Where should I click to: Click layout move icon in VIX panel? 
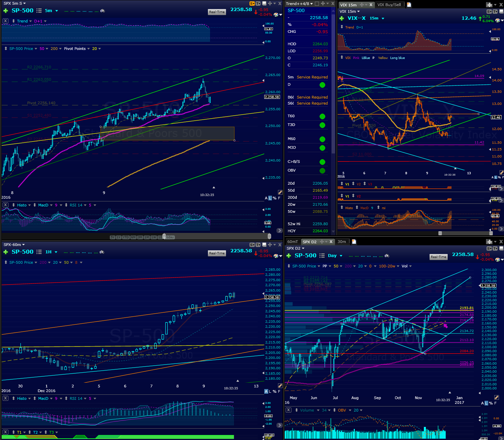click(x=489, y=5)
